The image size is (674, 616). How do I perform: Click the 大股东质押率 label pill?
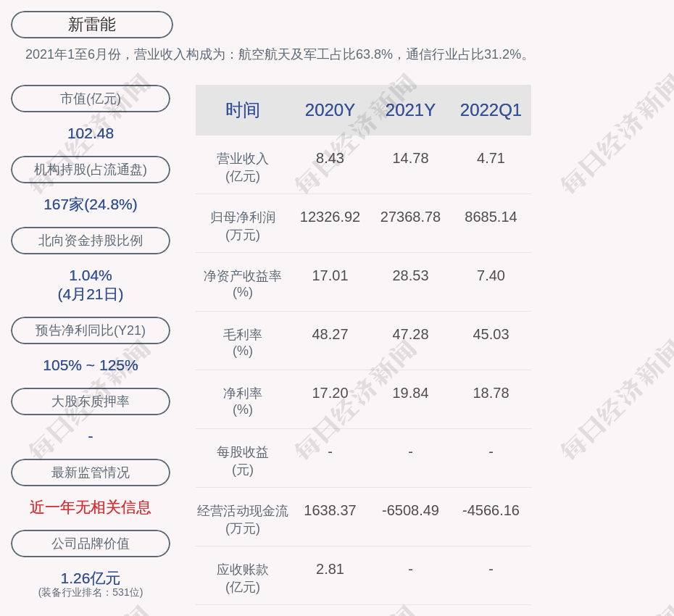[91, 401]
